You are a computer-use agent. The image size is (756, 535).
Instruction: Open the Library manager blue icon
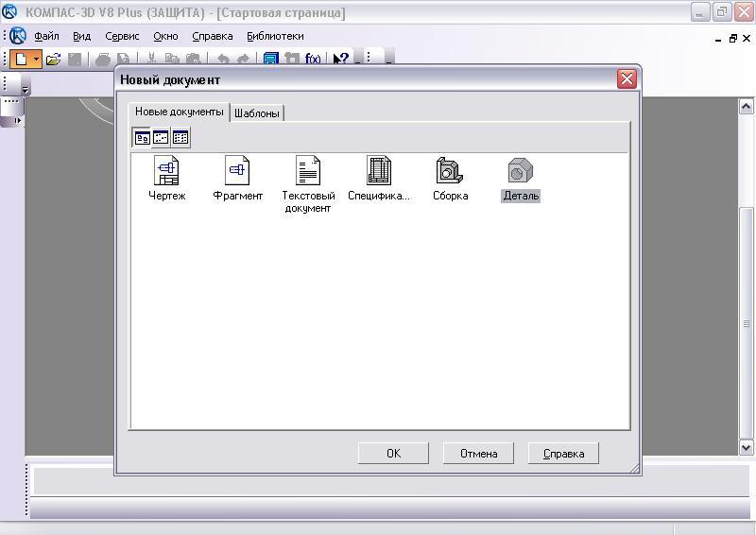(x=271, y=60)
